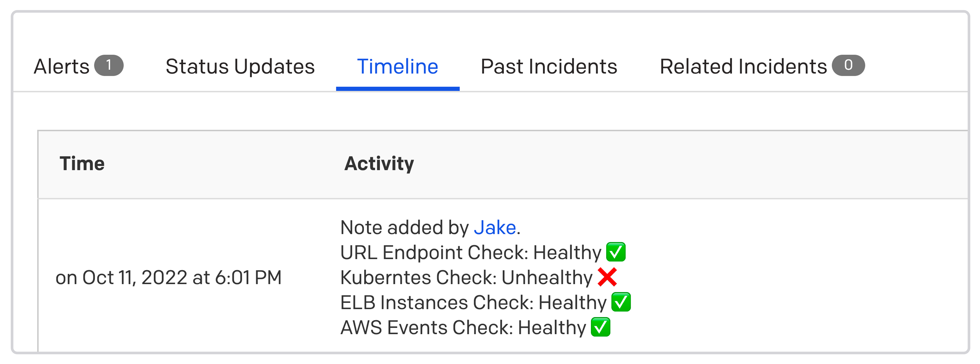The height and width of the screenshot is (364, 980).
Task: Click the 'Note added by' text line
Action: 430,228
